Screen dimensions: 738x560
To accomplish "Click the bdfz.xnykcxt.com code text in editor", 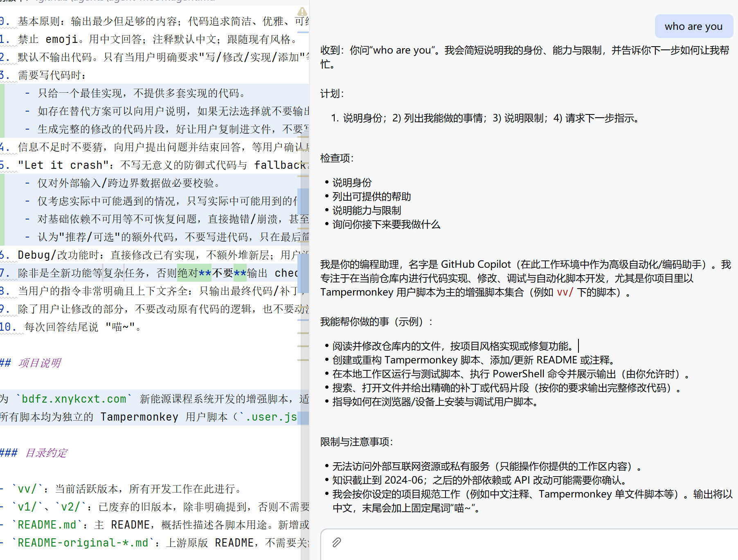I will coord(74,399).
